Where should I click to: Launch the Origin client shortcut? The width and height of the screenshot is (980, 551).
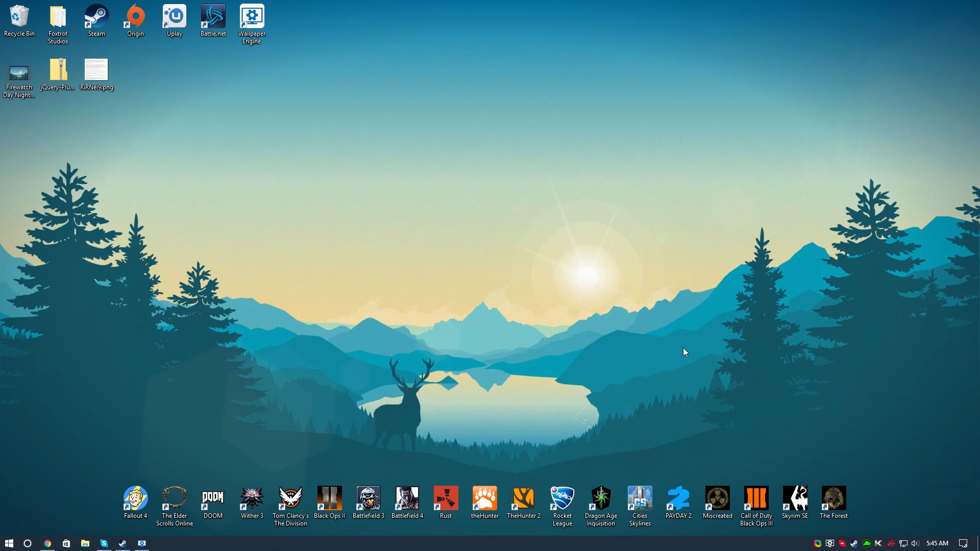coord(135,17)
